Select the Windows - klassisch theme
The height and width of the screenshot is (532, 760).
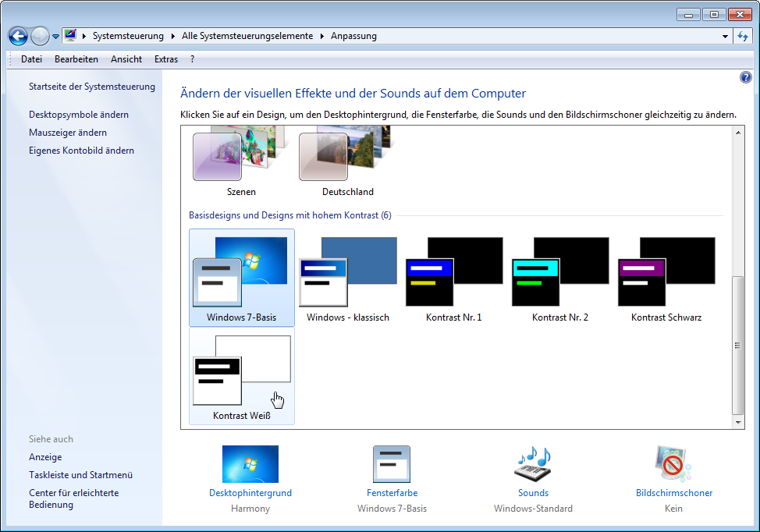[x=347, y=278]
